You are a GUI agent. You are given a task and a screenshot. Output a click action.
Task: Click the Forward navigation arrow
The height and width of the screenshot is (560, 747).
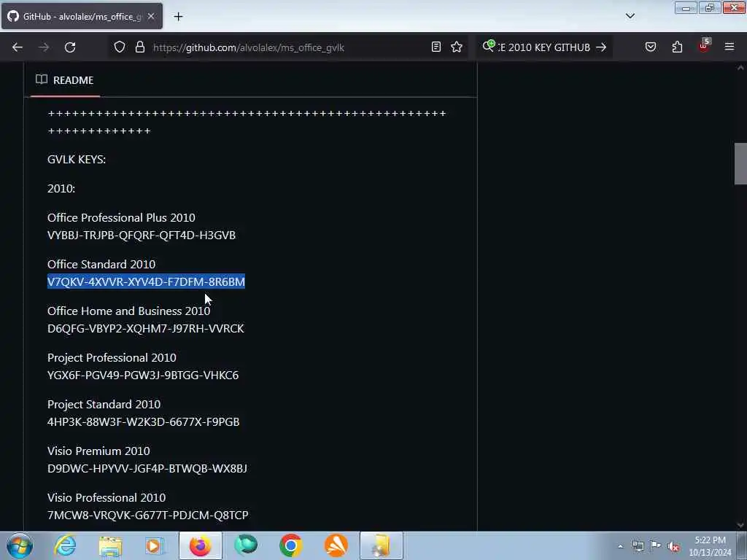click(x=44, y=47)
